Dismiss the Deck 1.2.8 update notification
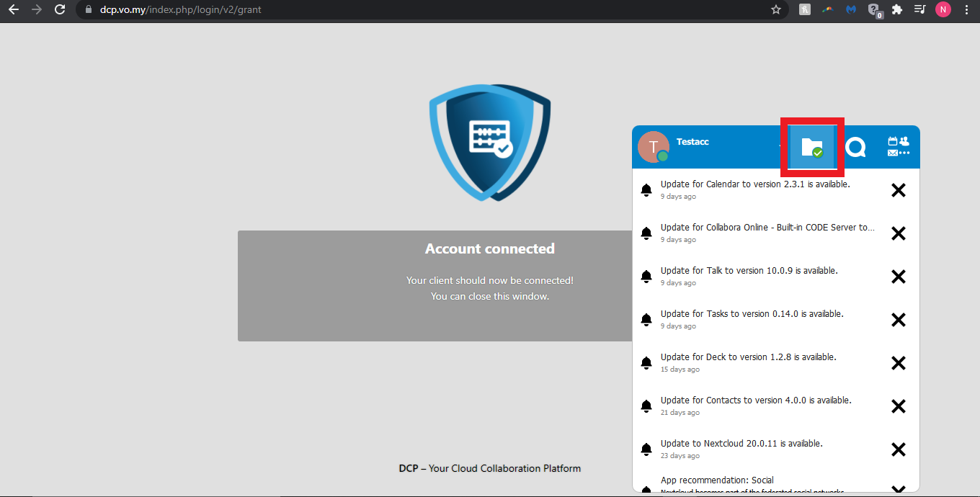This screenshot has height=497, width=980. (x=898, y=363)
